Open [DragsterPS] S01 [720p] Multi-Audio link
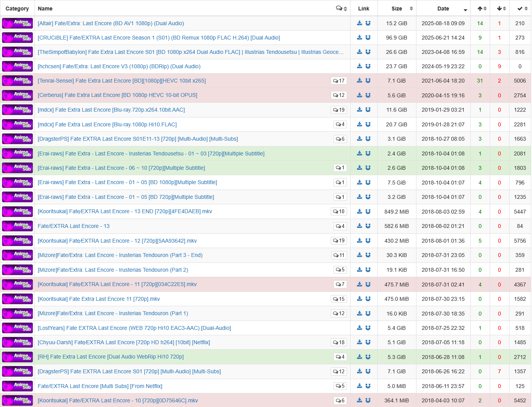 [129, 371]
